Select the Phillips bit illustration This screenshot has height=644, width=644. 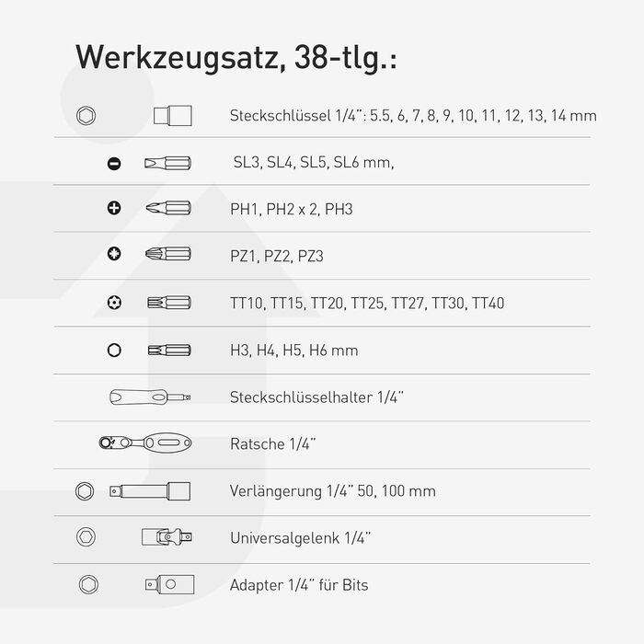click(x=167, y=209)
